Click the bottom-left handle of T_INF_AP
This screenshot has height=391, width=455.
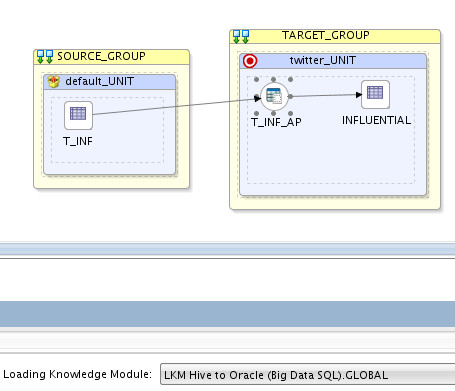(x=256, y=113)
